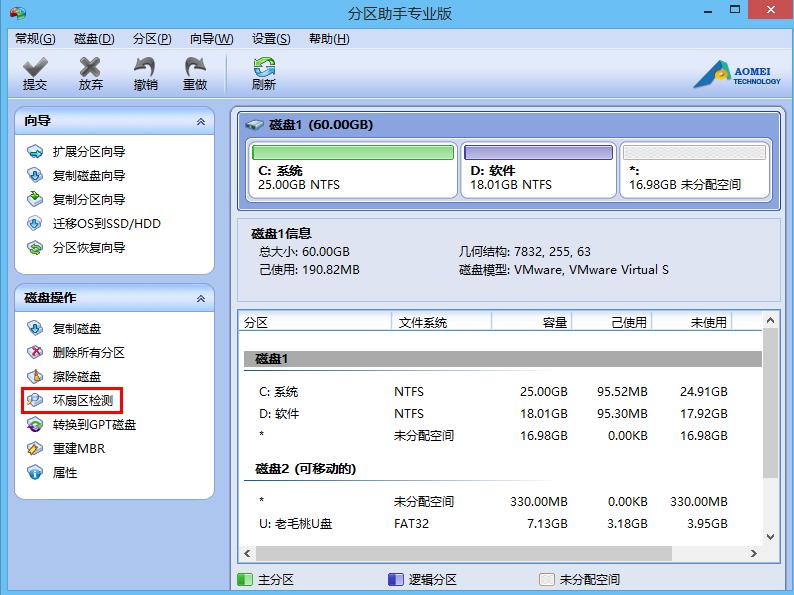The image size is (794, 595).
Task: Open the 分区恢复向导 icon
Action: pyautogui.click(x=35, y=248)
